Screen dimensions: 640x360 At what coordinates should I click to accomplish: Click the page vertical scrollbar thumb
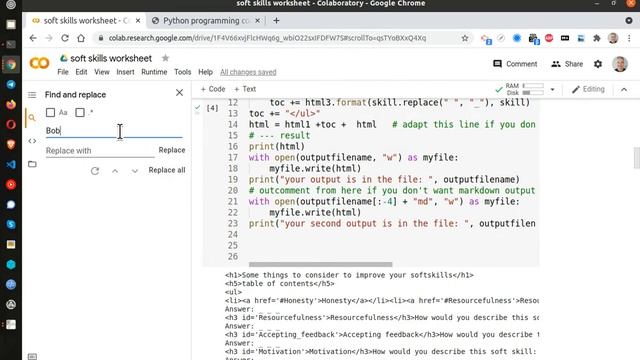(x=636, y=158)
